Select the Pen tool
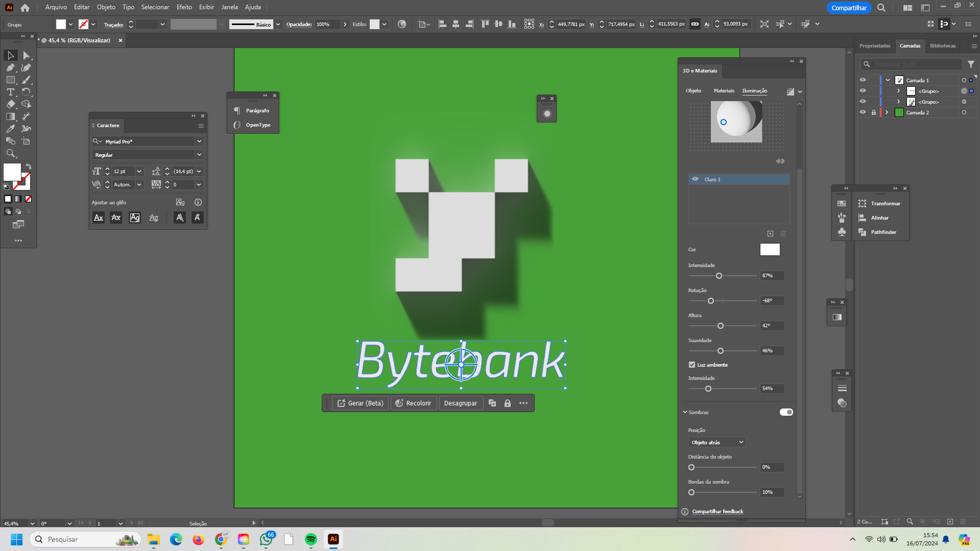 point(10,67)
